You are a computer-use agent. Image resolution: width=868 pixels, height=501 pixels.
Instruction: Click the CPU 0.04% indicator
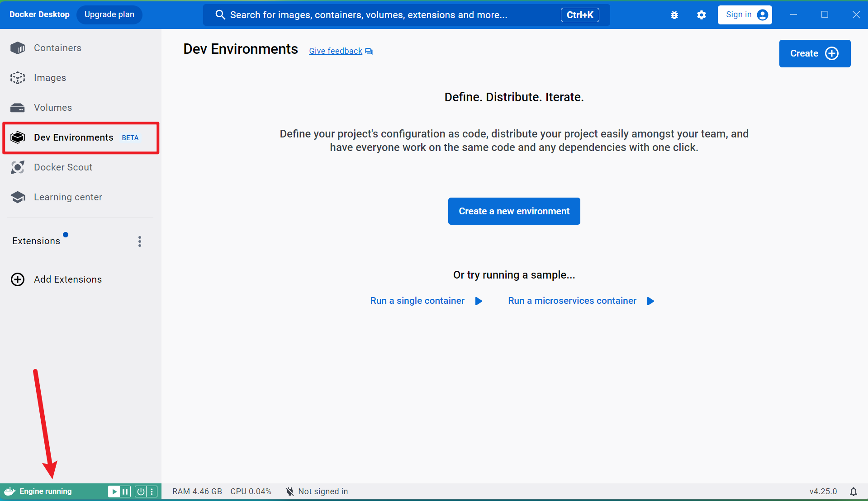point(251,492)
